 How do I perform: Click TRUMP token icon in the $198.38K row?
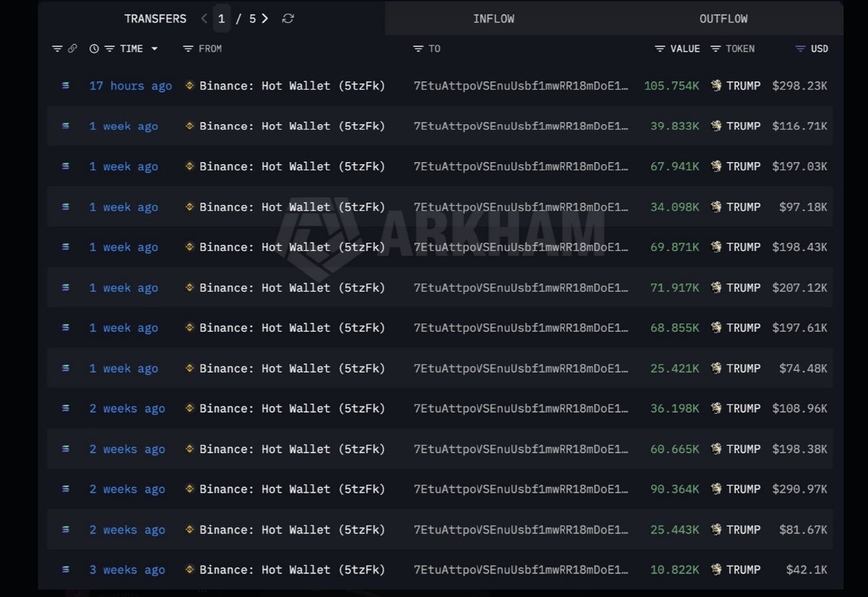[x=716, y=449]
